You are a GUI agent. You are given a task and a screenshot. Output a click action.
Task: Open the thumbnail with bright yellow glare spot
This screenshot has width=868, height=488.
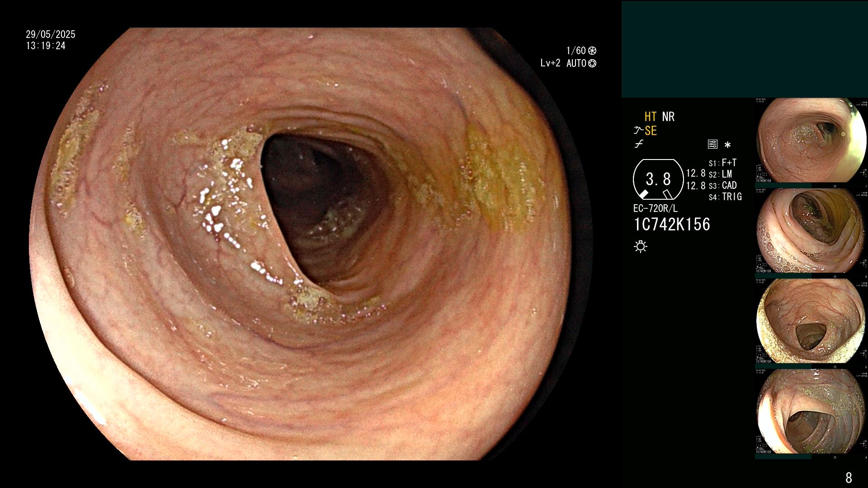(x=811, y=141)
